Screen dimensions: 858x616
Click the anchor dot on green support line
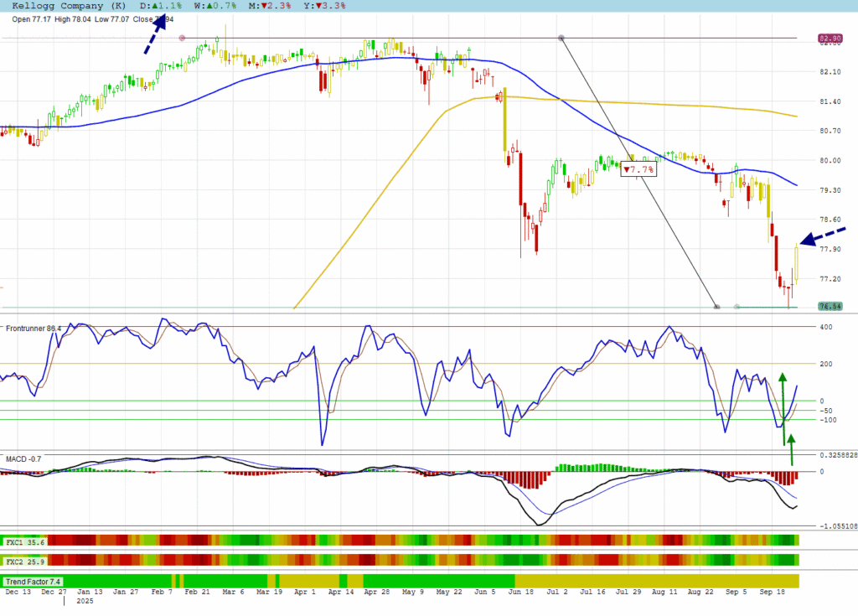pos(737,307)
